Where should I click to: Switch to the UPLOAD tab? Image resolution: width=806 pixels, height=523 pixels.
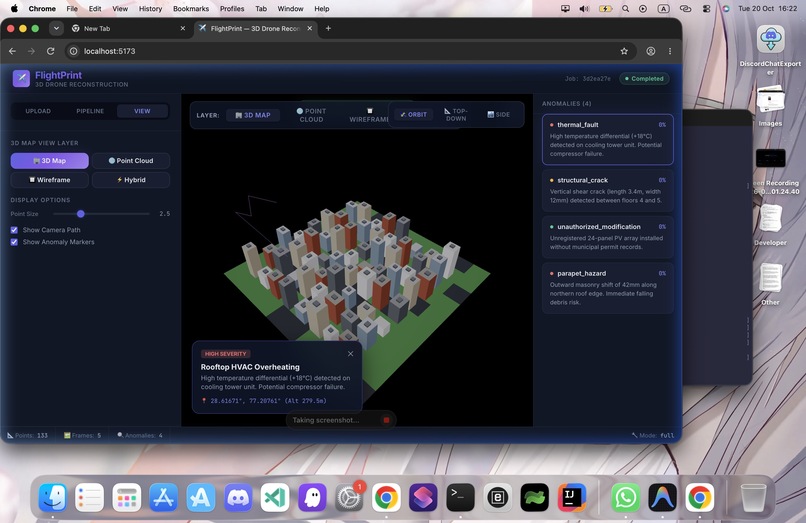point(38,111)
